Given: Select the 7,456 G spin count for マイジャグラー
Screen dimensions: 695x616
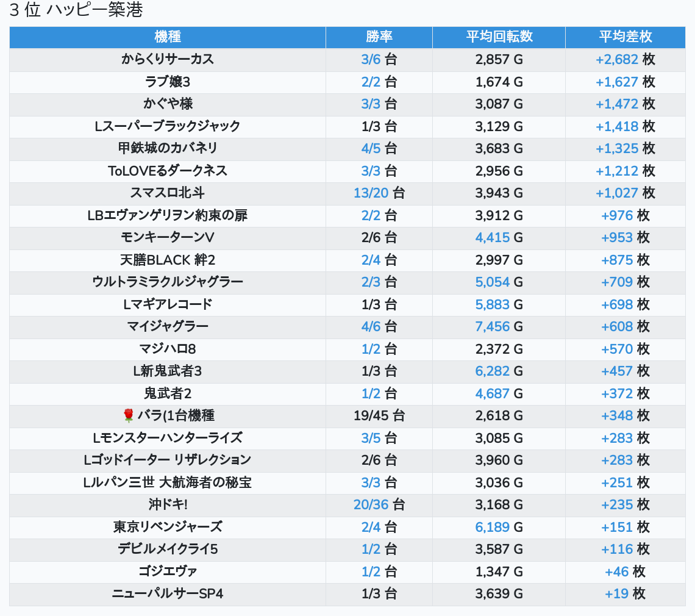Looking at the screenshot, I should click(x=492, y=327).
